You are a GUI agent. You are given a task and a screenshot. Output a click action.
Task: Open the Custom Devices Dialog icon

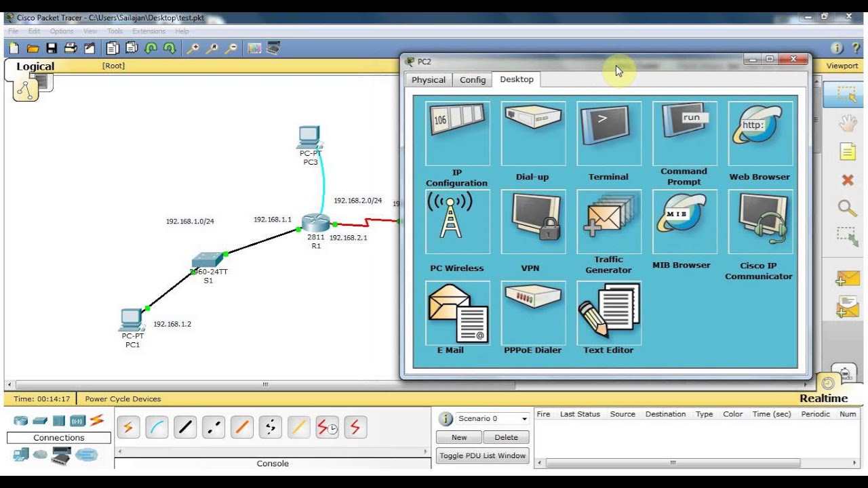point(273,48)
